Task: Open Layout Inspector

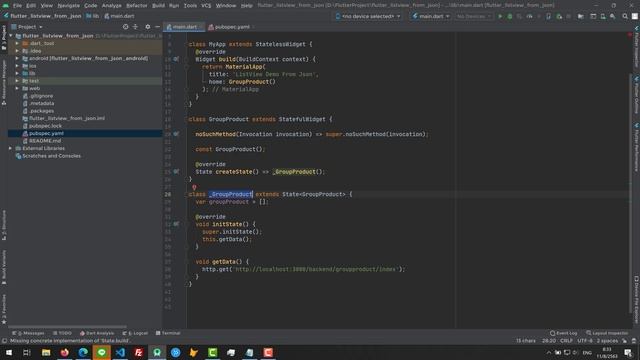Action: click(607, 333)
